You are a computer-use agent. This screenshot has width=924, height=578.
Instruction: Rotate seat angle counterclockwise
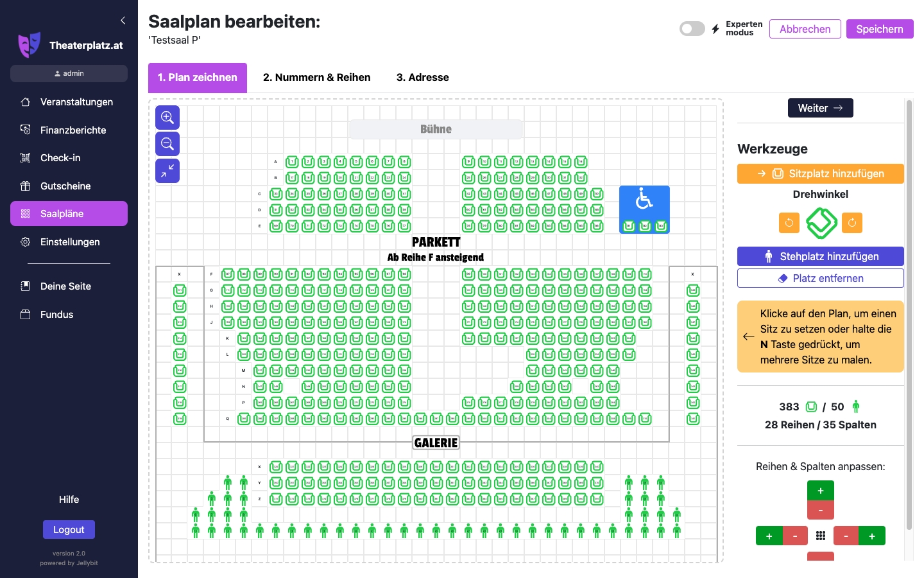pyautogui.click(x=789, y=223)
